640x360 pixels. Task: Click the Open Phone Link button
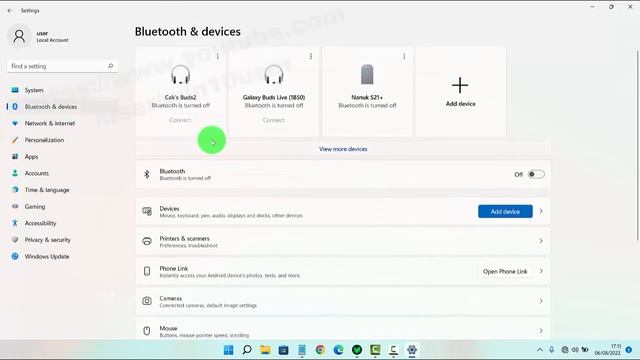pyautogui.click(x=505, y=271)
